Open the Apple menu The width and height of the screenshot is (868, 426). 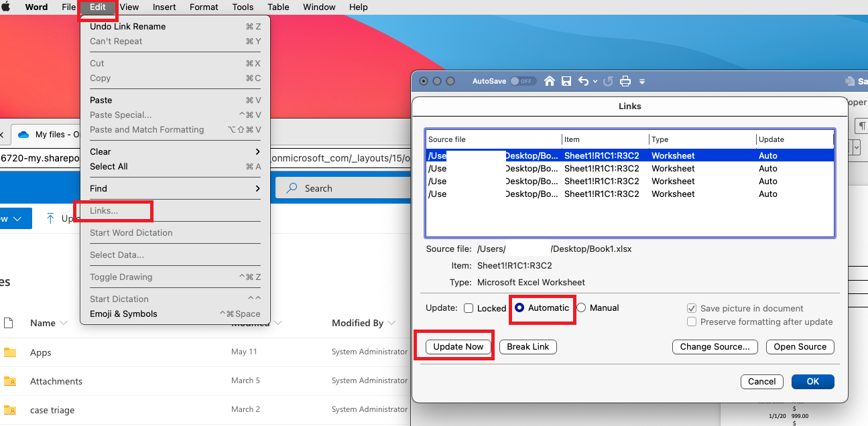[x=7, y=7]
